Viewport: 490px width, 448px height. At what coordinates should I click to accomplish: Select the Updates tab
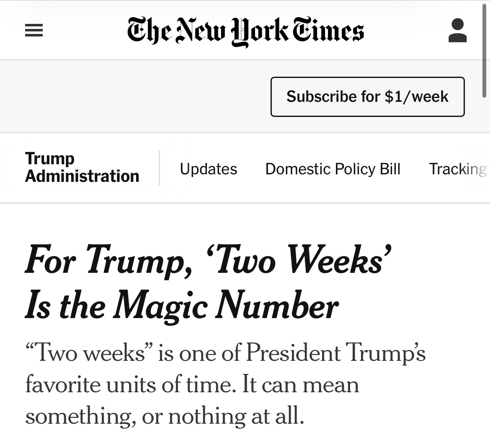[x=209, y=169]
